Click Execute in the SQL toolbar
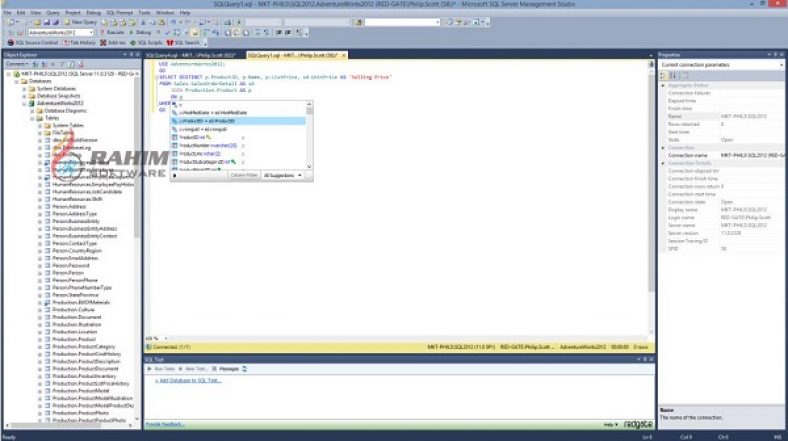This screenshot has width=788, height=441. click(x=112, y=32)
